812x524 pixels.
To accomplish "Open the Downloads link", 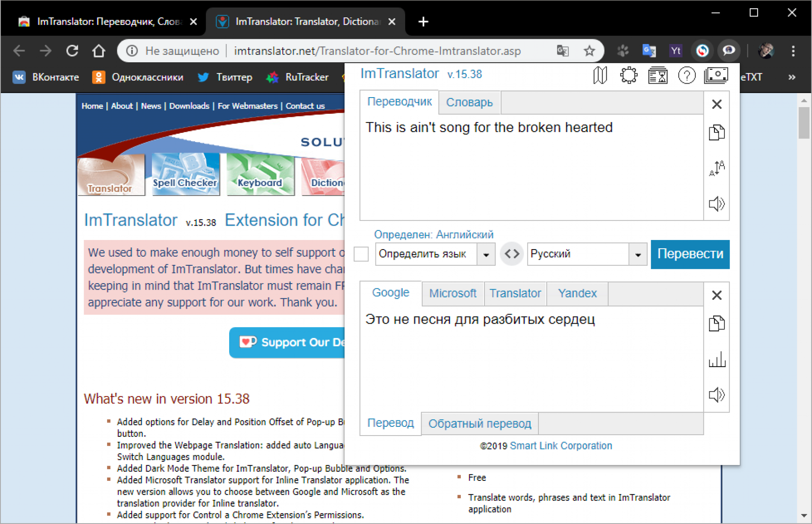I will click(189, 106).
